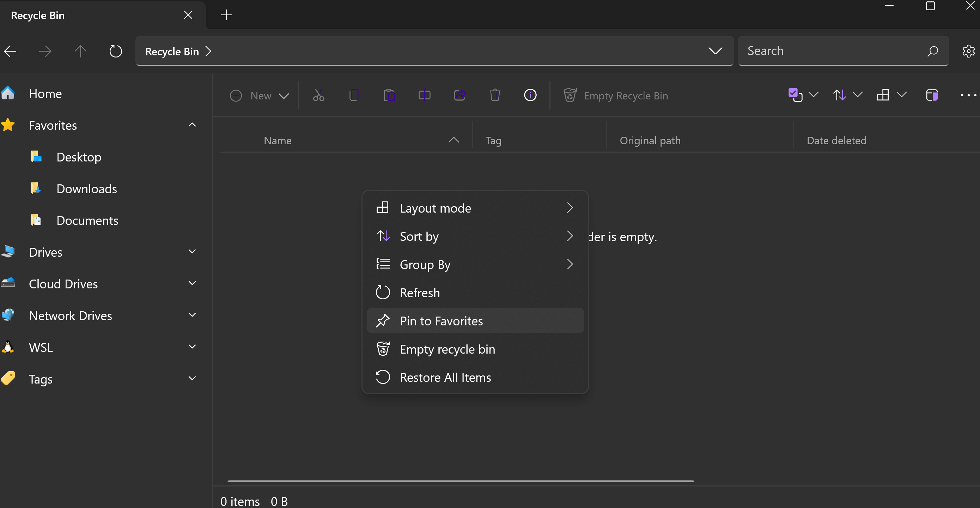Toggle the preview pane icon
The image size is (980, 508).
click(x=932, y=95)
